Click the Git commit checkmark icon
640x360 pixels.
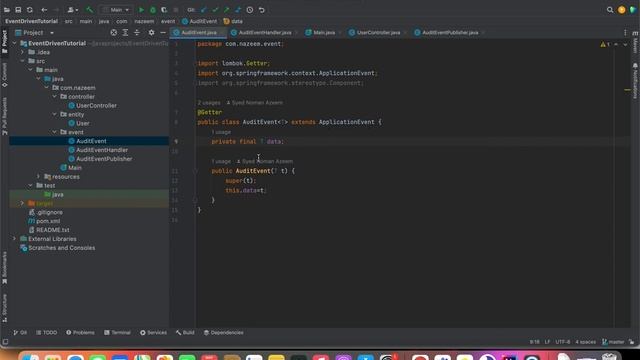tap(215, 10)
